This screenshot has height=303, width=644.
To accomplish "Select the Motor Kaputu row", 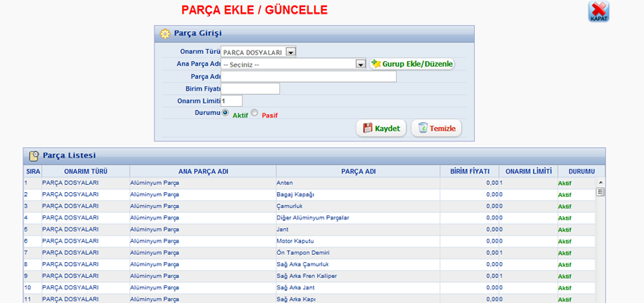I will click(309, 241).
